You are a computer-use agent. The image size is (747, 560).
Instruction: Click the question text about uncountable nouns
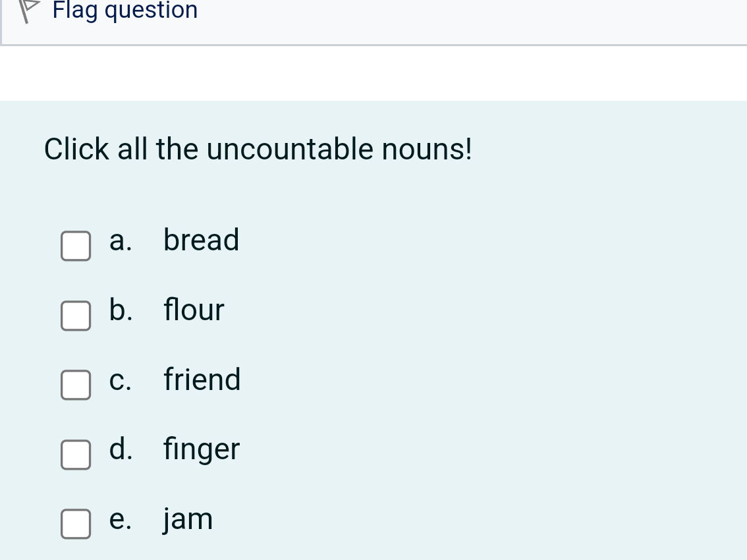pos(257,149)
